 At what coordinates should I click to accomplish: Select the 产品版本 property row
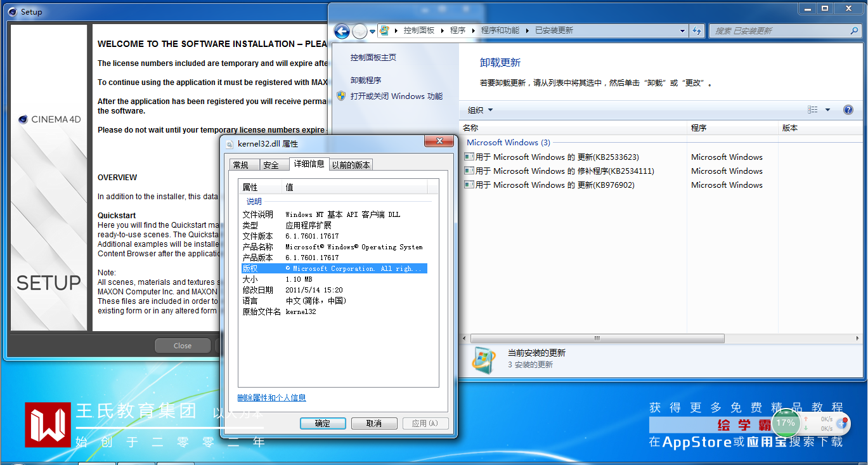334,258
